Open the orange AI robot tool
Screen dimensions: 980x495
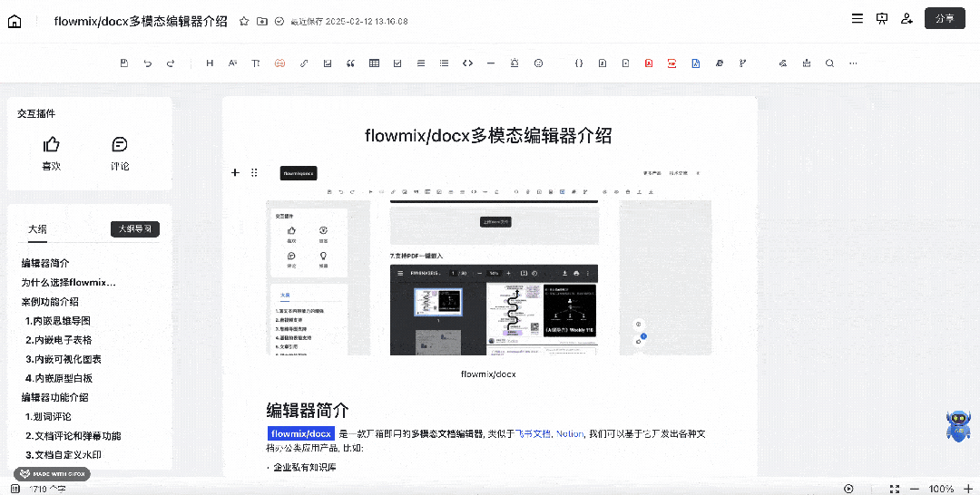[x=279, y=63]
